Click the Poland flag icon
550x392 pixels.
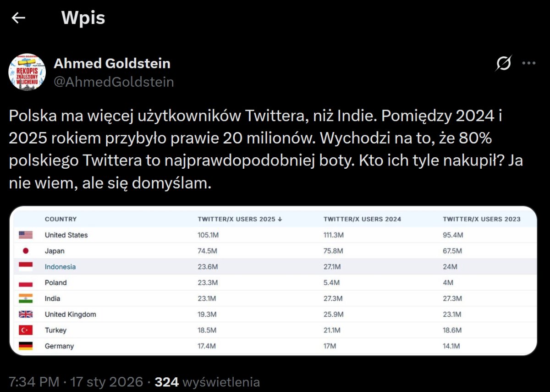(x=26, y=282)
